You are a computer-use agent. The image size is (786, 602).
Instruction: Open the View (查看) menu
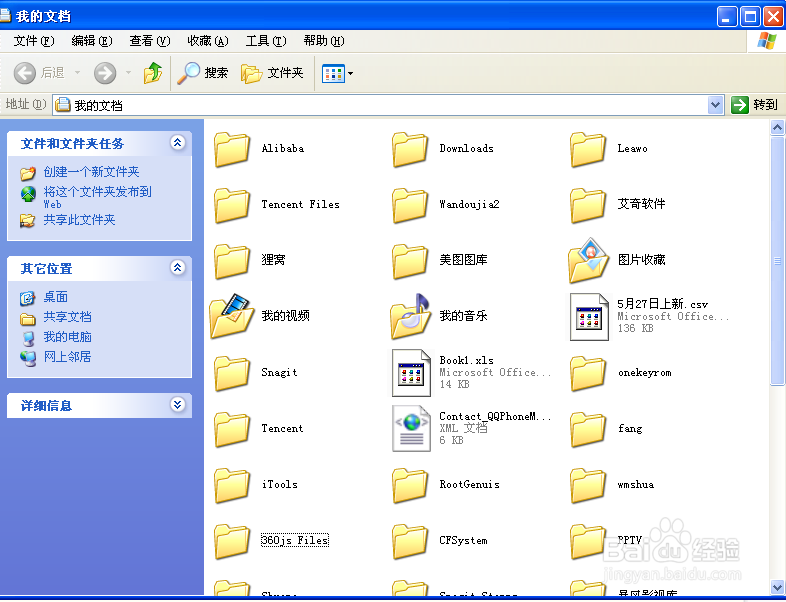[150, 41]
